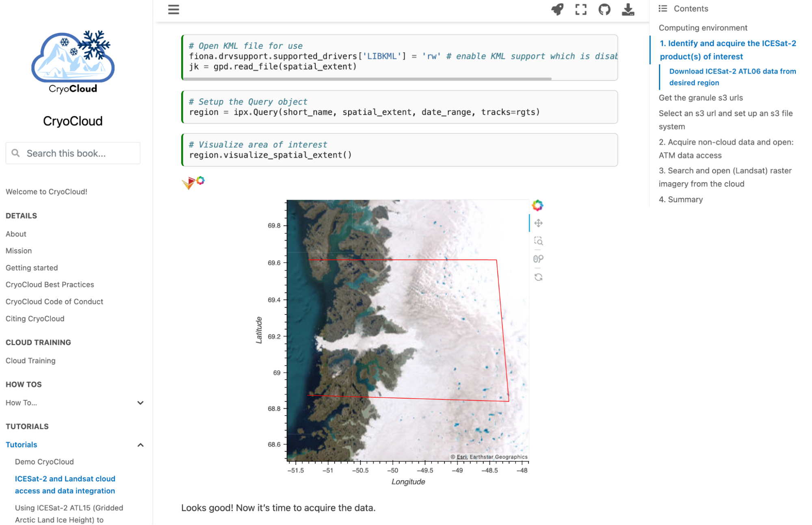Open CryoCloud Code of Conduct page
This screenshot has height=525, width=812.
point(54,302)
